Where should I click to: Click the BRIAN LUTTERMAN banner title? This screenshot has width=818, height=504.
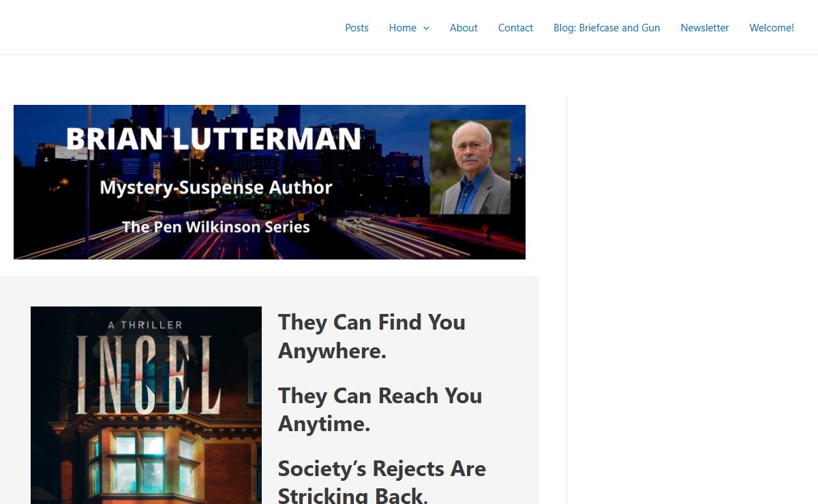coord(213,139)
